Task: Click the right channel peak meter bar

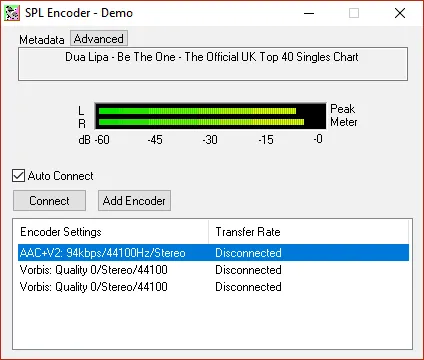Action: point(201,122)
